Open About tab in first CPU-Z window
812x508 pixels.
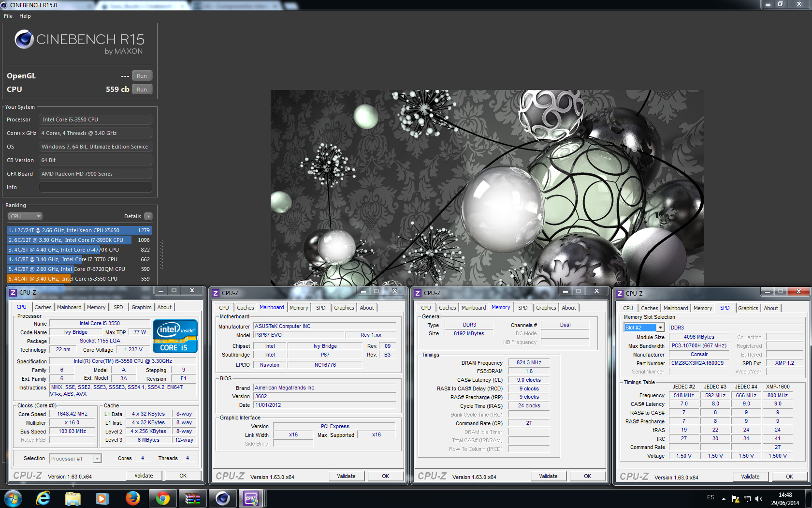pos(164,307)
